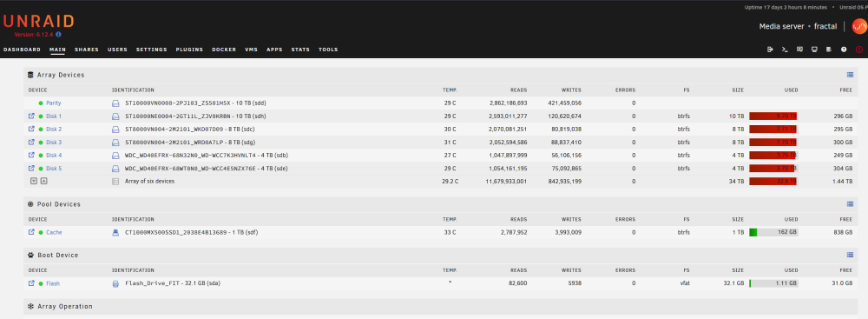Collapse disk details with down-arrow button
Image resolution: width=868 pixels, height=319 pixels.
pos(34,181)
